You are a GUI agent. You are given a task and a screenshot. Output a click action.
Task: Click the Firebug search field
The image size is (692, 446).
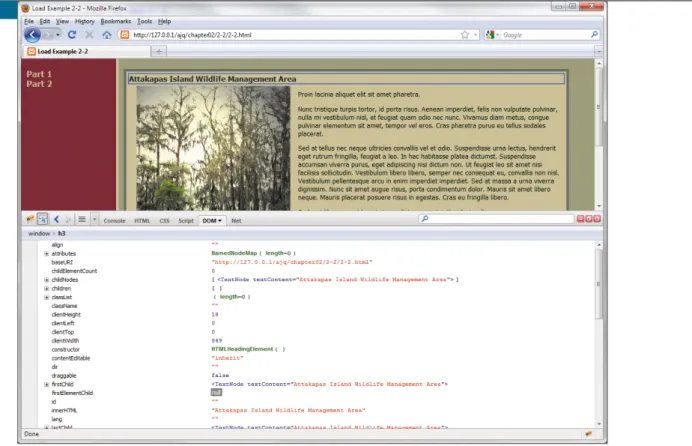point(496,219)
